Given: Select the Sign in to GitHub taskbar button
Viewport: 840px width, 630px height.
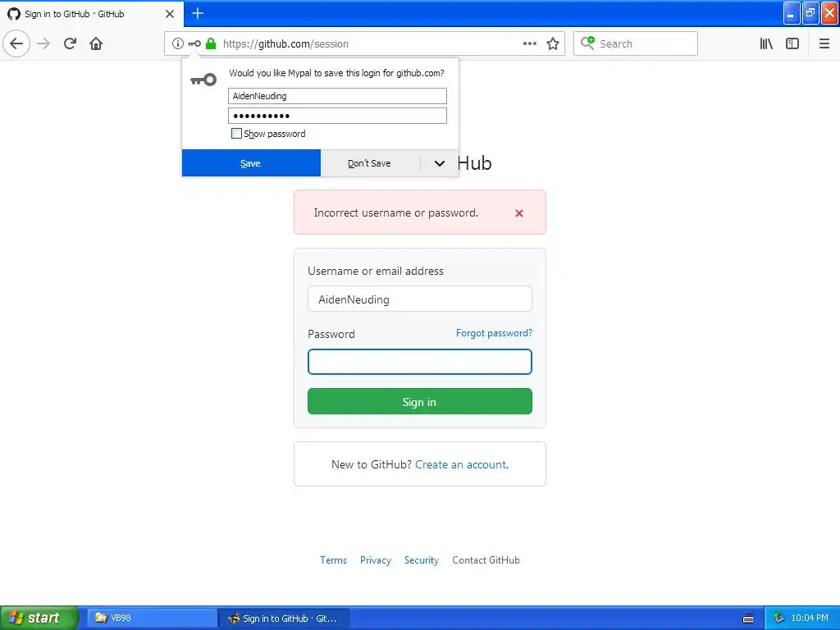Looking at the screenshot, I should pos(284,619).
